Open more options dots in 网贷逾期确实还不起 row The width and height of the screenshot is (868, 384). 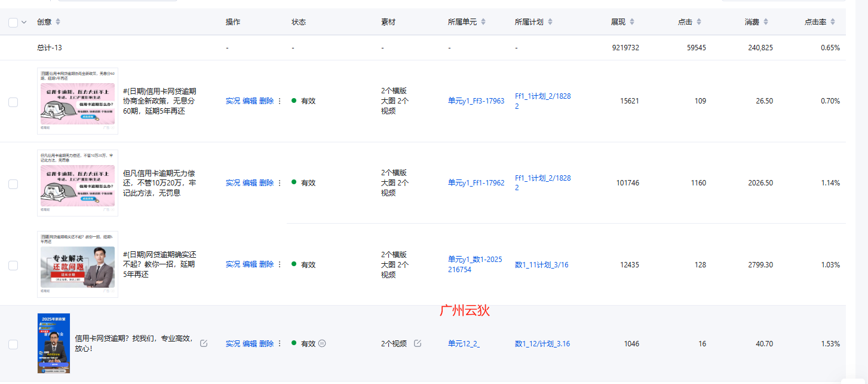[280, 264]
